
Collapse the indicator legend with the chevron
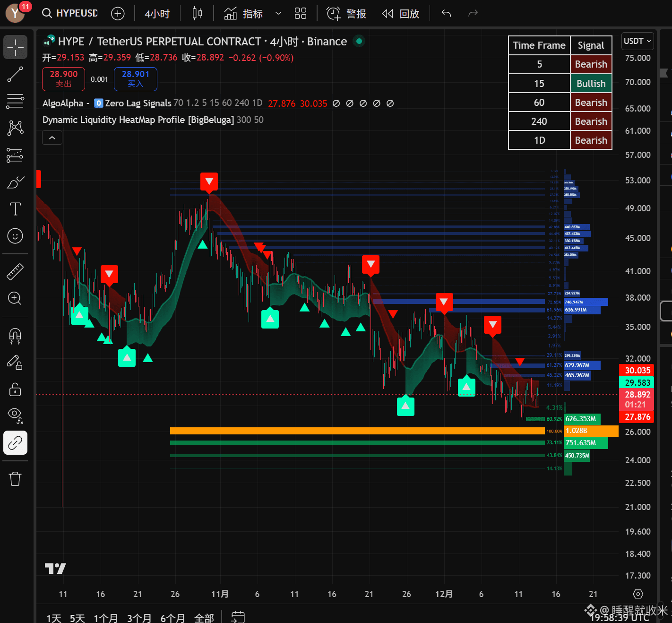coord(52,138)
